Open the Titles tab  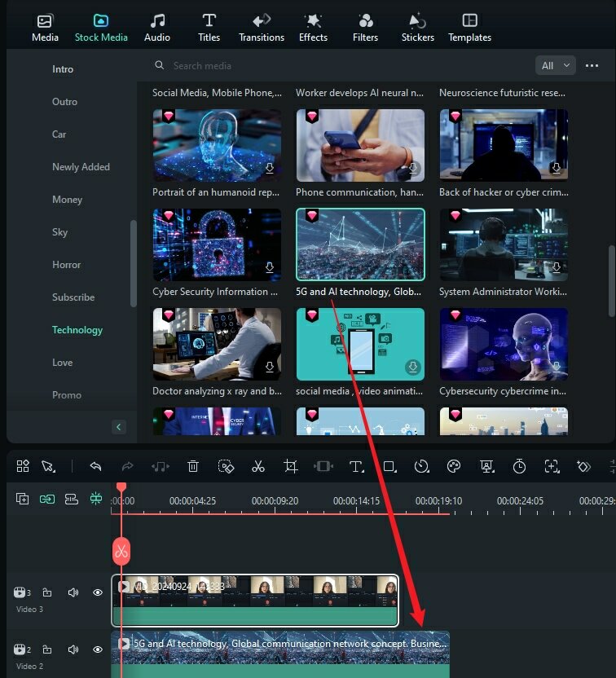pos(209,28)
